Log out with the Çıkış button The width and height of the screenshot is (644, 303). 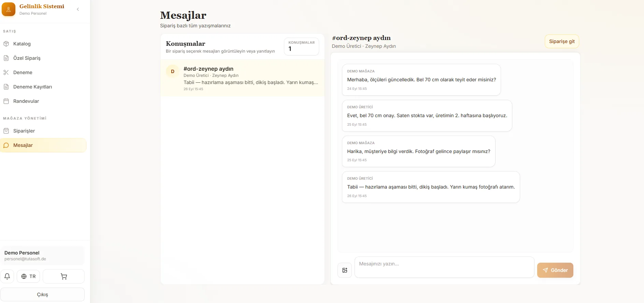(42, 294)
